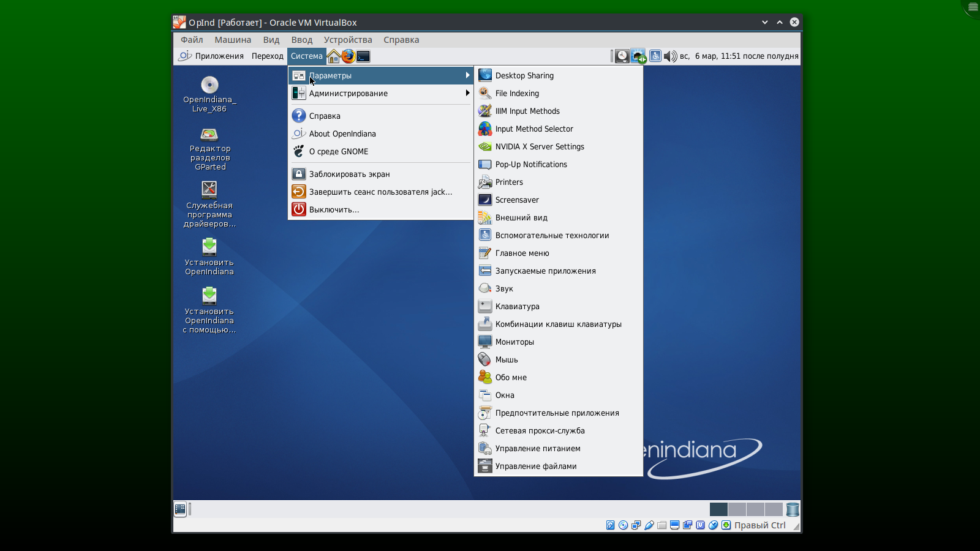Click the Time Slider clock tray icon

[622, 56]
